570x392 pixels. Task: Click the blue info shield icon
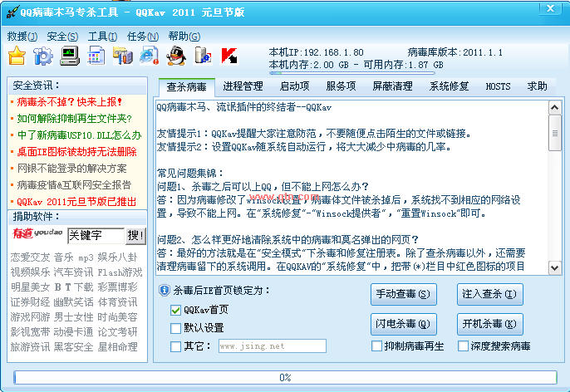[165, 291]
